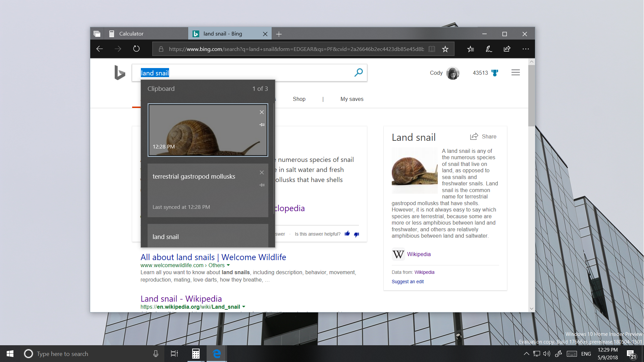This screenshot has height=362, width=644.
Task: Open All about land snails link
Action: tap(213, 257)
